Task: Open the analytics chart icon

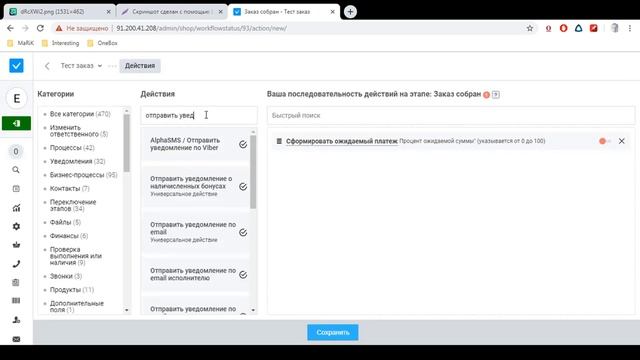Action: [16, 208]
